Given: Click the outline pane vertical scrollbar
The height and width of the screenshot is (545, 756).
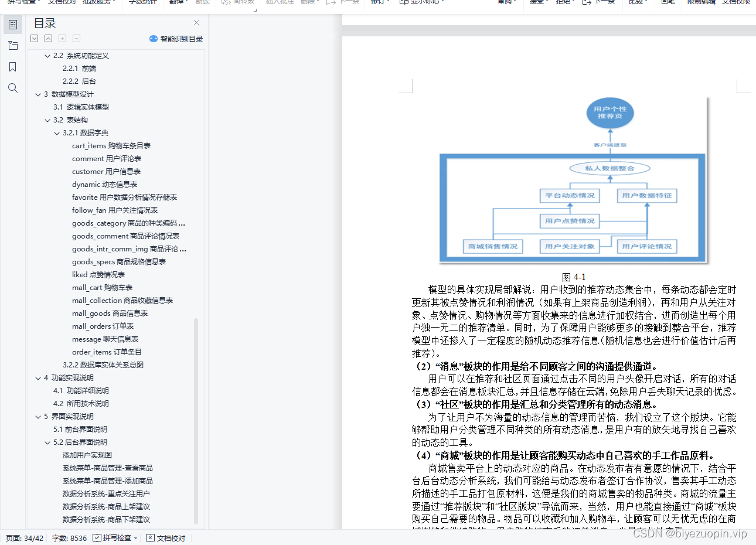Looking at the screenshot, I should 196,421.
